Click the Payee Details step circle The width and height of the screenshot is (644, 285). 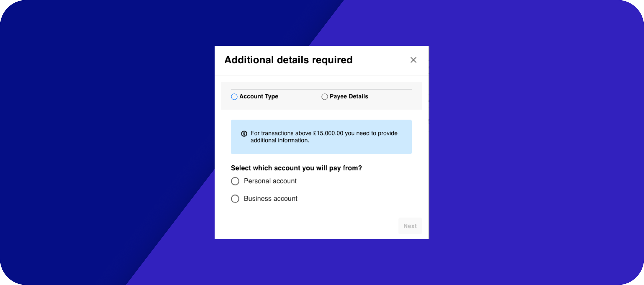(325, 97)
